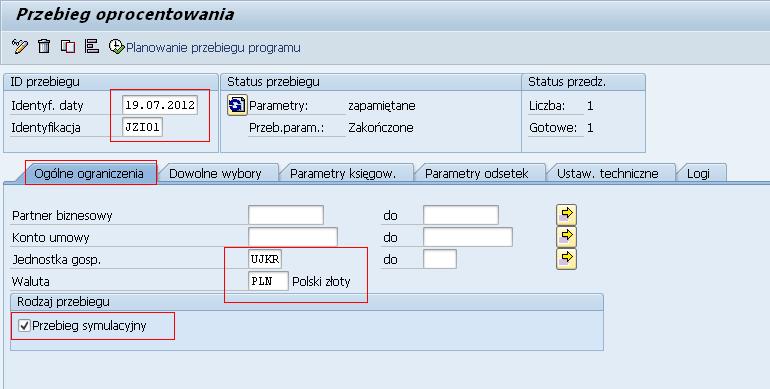Screen dimensions: 770x389
Task: Click the Jednostka gosp. 'do' field
Action: [440, 259]
